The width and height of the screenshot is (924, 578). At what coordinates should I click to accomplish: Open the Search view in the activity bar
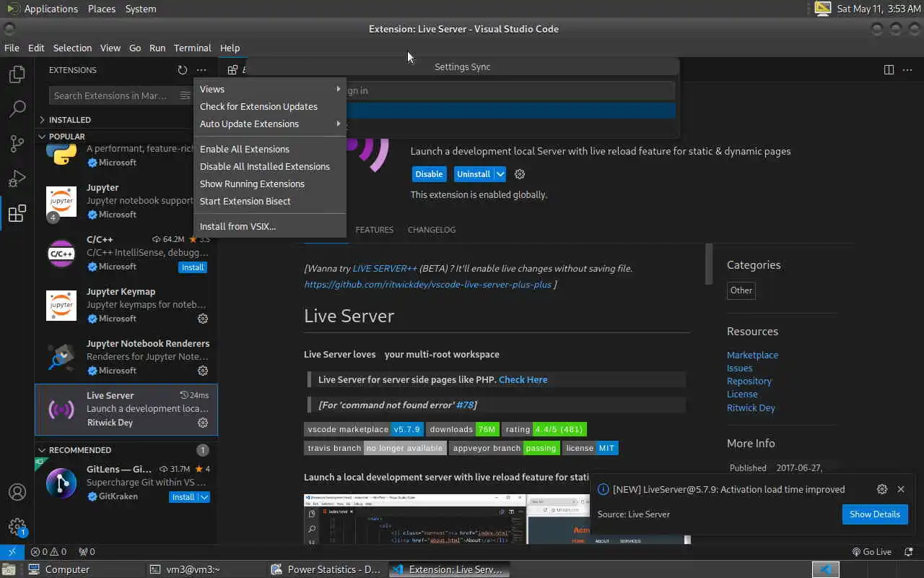17,109
